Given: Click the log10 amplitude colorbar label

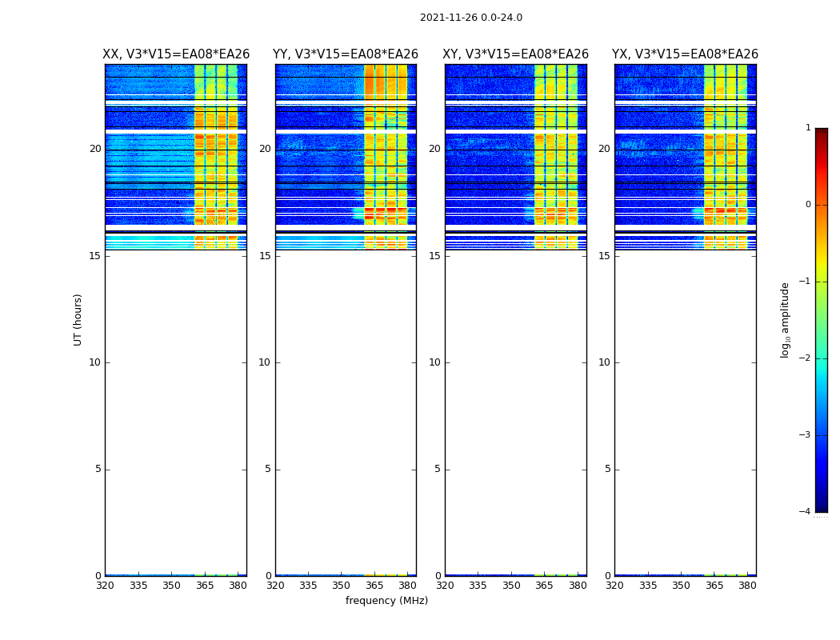Looking at the screenshot, I should click(785, 320).
